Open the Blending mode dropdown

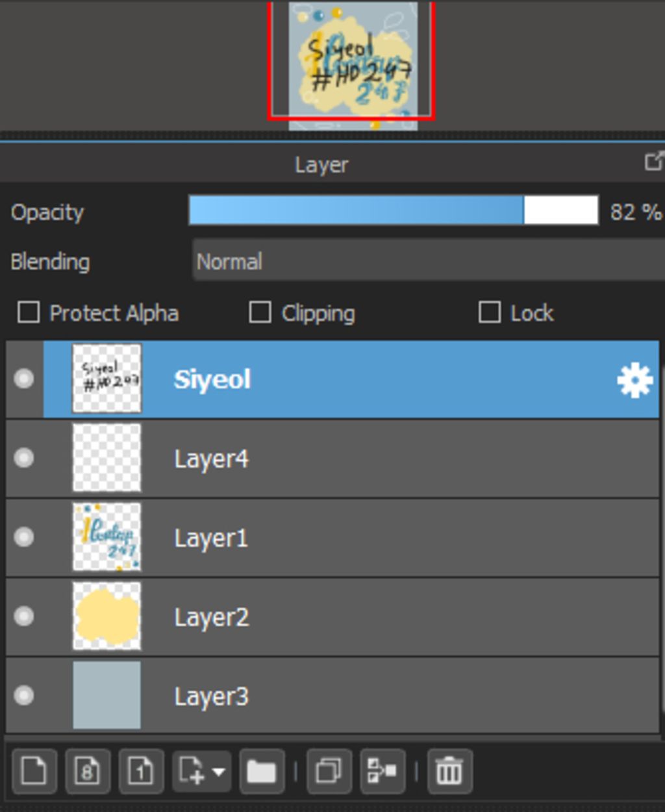click(x=429, y=262)
